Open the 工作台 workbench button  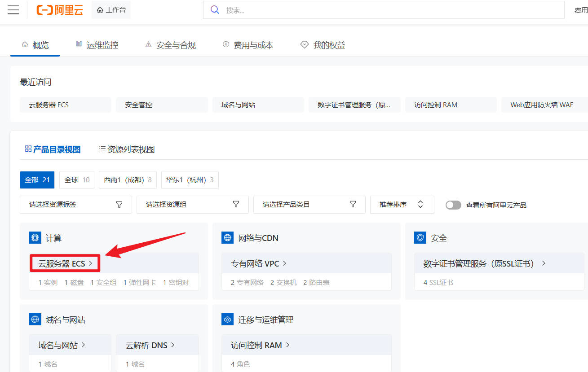pos(111,10)
